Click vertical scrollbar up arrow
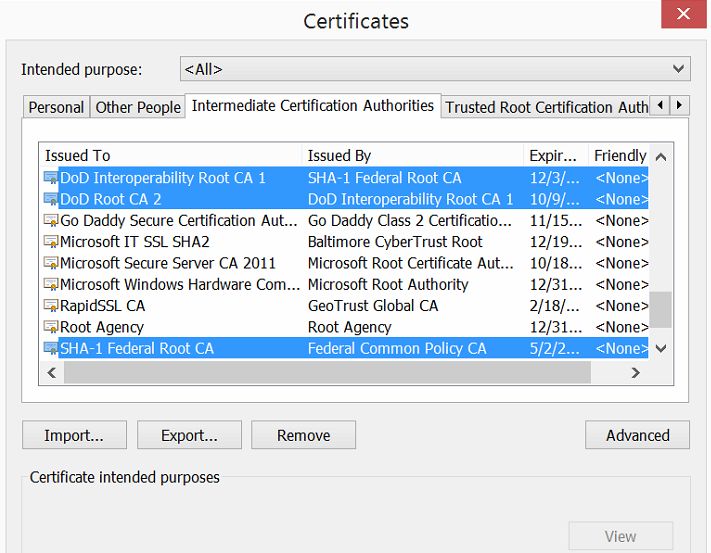This screenshot has width=711, height=553. (661, 157)
